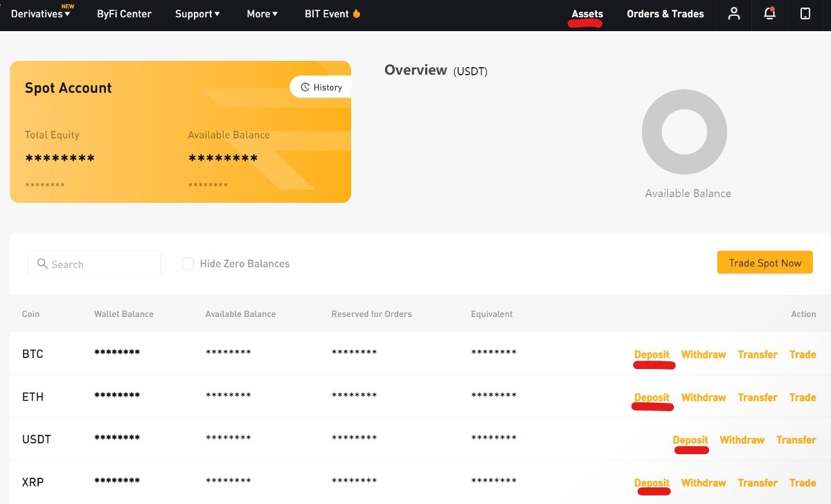The width and height of the screenshot is (831, 504).
Task: Open Spot Account History button
Action: point(321,87)
